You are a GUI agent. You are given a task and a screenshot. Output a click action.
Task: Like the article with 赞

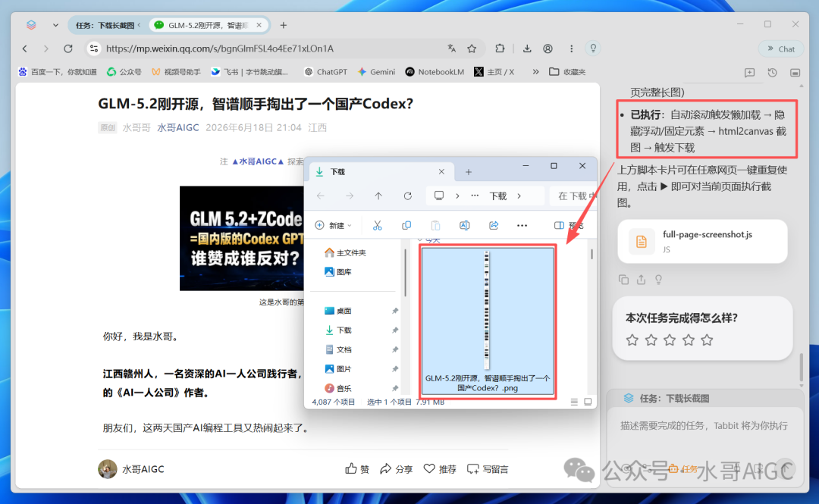(357, 469)
